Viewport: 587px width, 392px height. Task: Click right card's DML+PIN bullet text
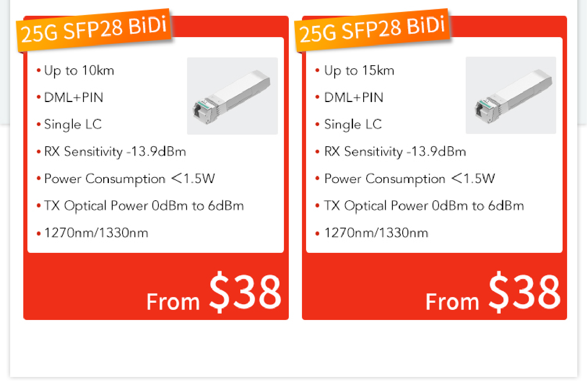coord(354,98)
